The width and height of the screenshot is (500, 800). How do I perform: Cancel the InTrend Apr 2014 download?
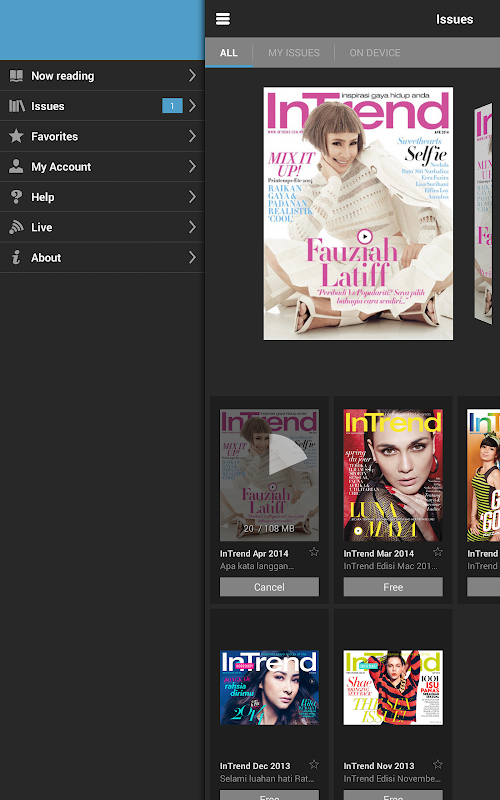pyautogui.click(x=269, y=587)
